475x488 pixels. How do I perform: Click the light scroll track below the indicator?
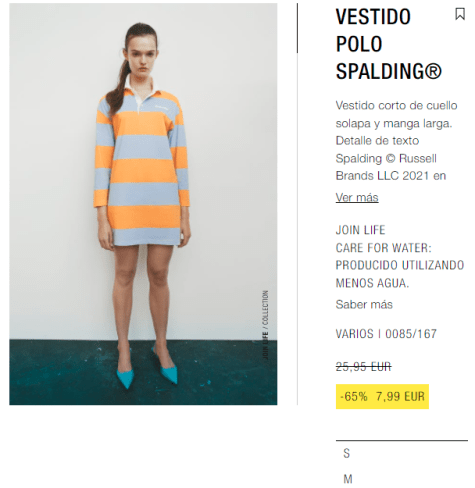click(x=297, y=229)
